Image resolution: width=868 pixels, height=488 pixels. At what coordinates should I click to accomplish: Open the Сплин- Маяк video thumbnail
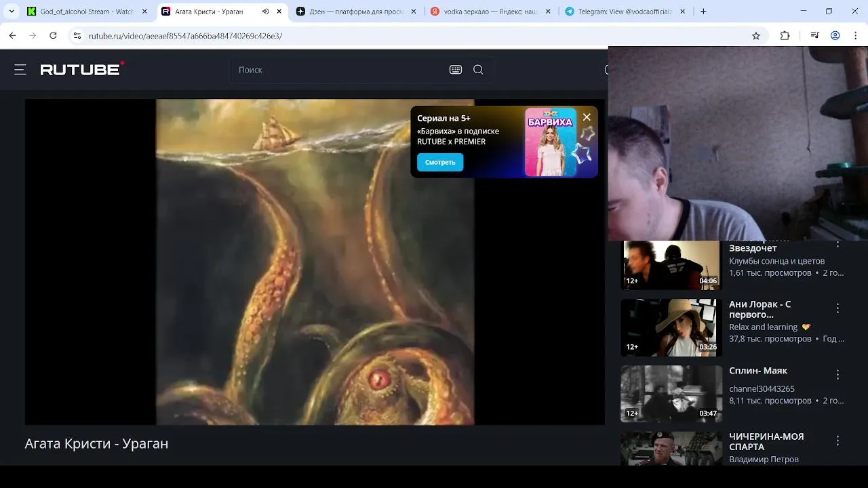click(x=671, y=394)
